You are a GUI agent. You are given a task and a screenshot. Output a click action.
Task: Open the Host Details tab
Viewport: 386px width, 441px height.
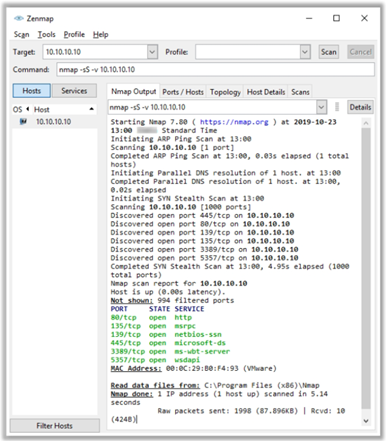[266, 92]
